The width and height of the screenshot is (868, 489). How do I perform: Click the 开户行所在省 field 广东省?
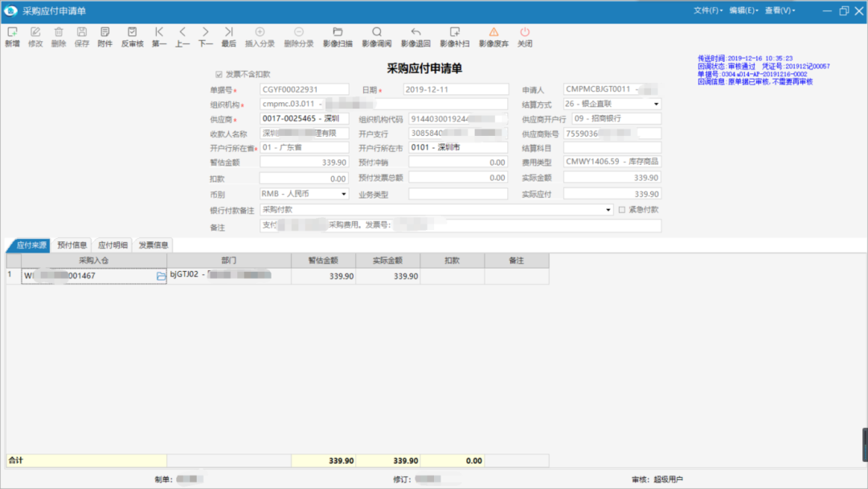(x=305, y=147)
